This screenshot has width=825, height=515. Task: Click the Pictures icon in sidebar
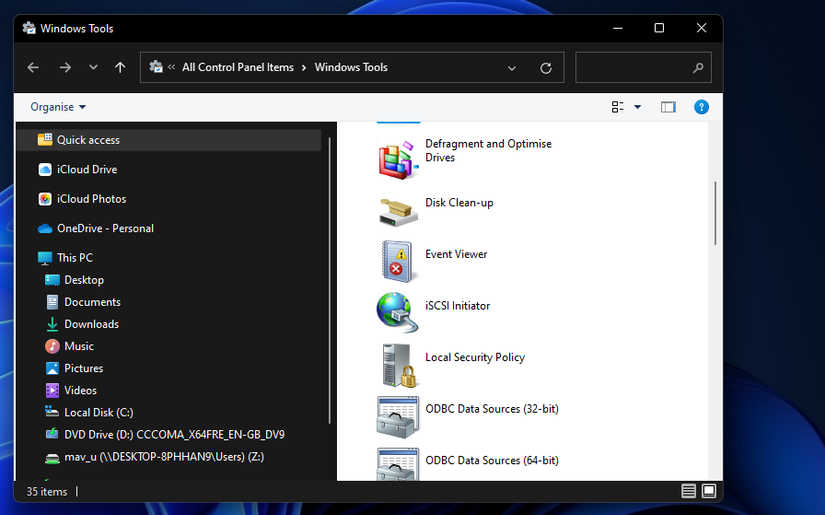52,368
